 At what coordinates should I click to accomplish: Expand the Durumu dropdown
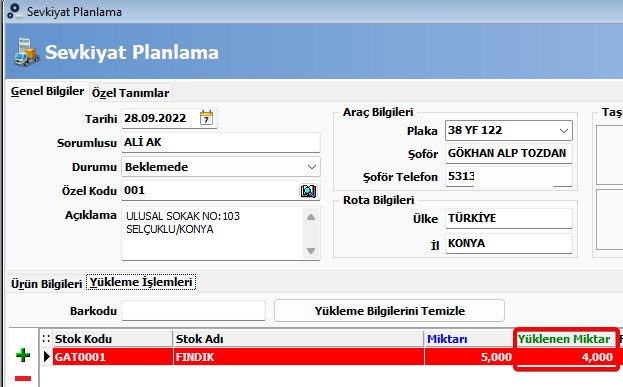point(312,167)
